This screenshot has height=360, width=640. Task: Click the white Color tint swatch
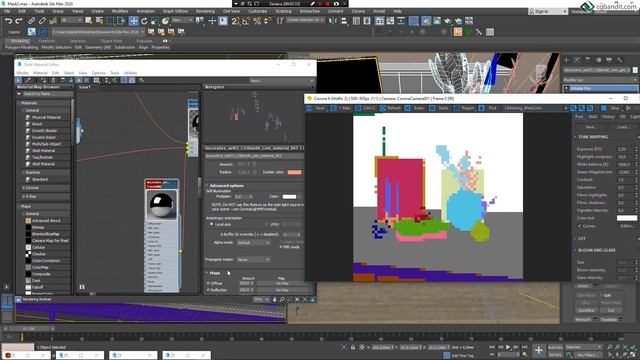click(x=627, y=218)
